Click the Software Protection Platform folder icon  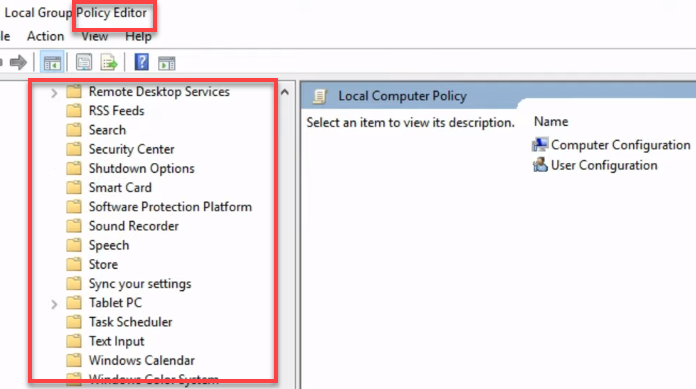coord(74,206)
